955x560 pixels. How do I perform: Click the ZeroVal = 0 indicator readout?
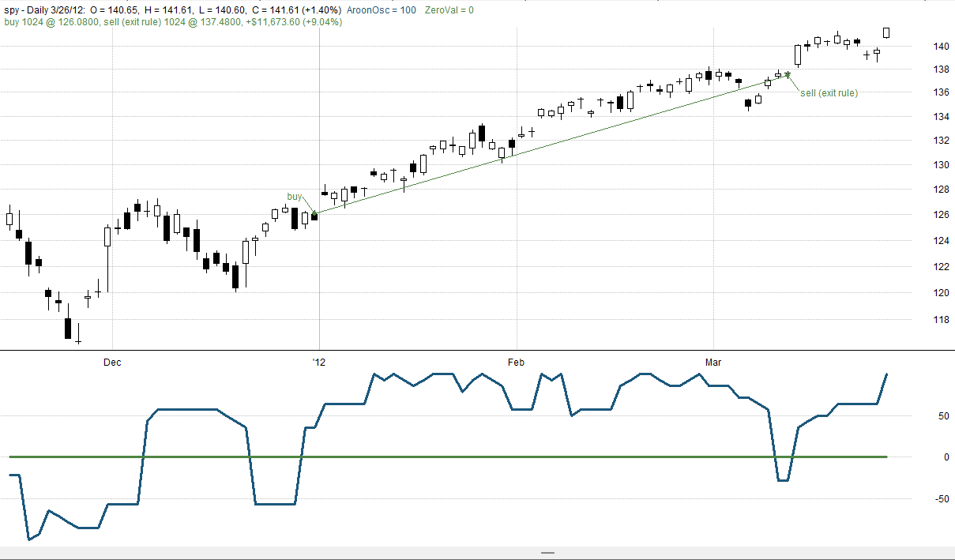point(449,9)
